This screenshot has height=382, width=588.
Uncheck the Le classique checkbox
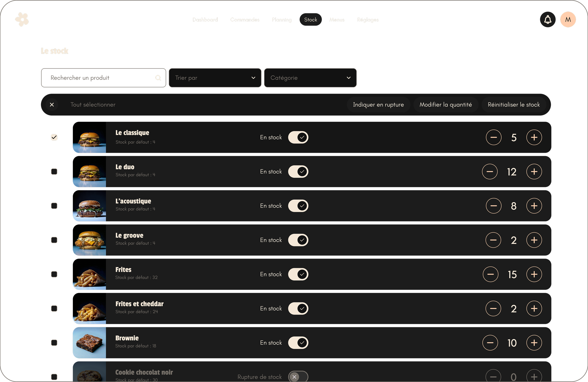[x=54, y=138]
